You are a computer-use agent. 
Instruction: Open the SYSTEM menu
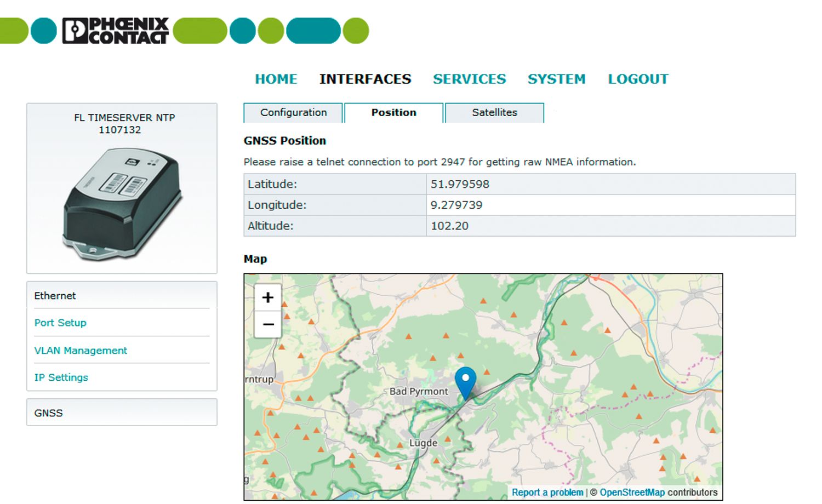(x=556, y=79)
